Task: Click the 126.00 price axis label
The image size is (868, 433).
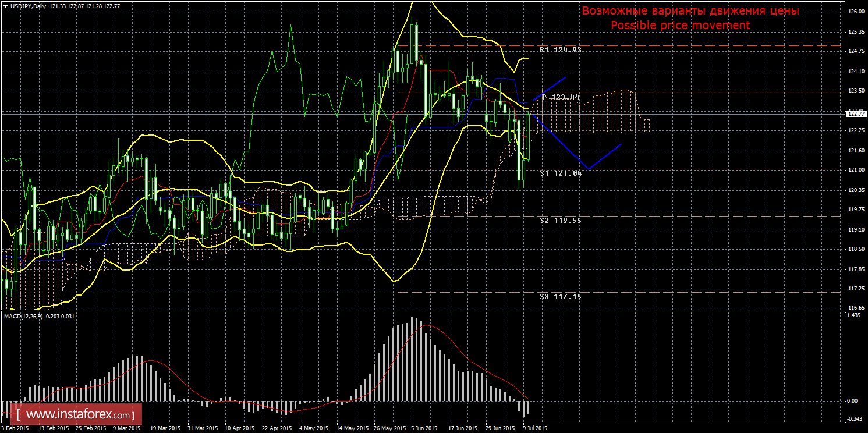Action: pos(855,12)
